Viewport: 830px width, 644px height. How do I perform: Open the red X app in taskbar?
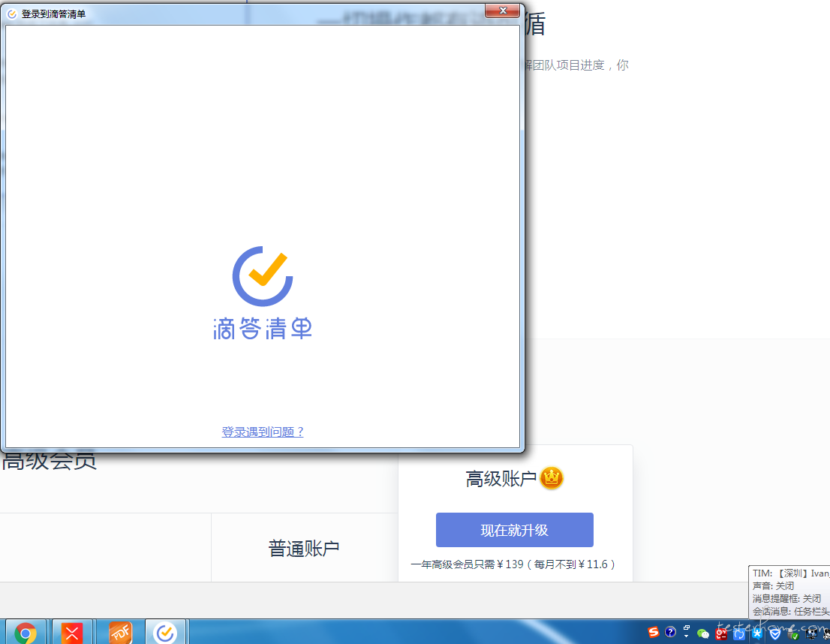(x=72, y=633)
